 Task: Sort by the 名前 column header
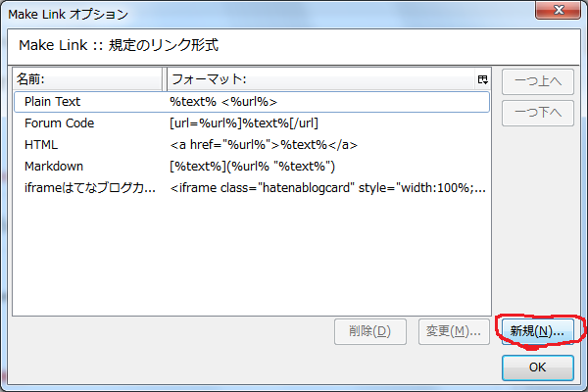pyautogui.click(x=88, y=78)
